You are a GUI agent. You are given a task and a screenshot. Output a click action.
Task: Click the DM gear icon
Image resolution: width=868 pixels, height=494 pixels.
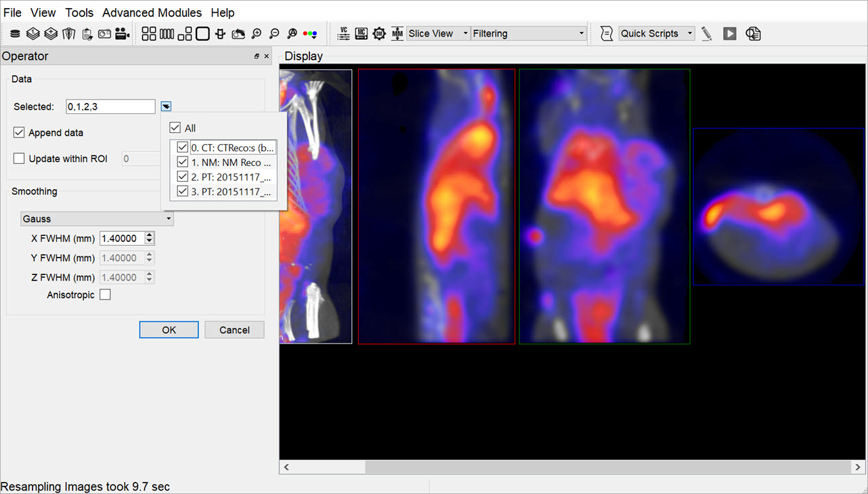pyautogui.click(x=379, y=34)
